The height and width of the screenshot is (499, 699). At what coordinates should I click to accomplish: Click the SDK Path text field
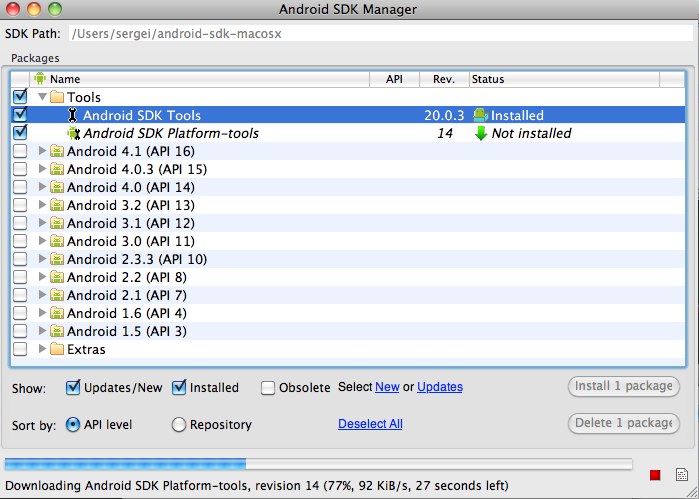(x=383, y=33)
